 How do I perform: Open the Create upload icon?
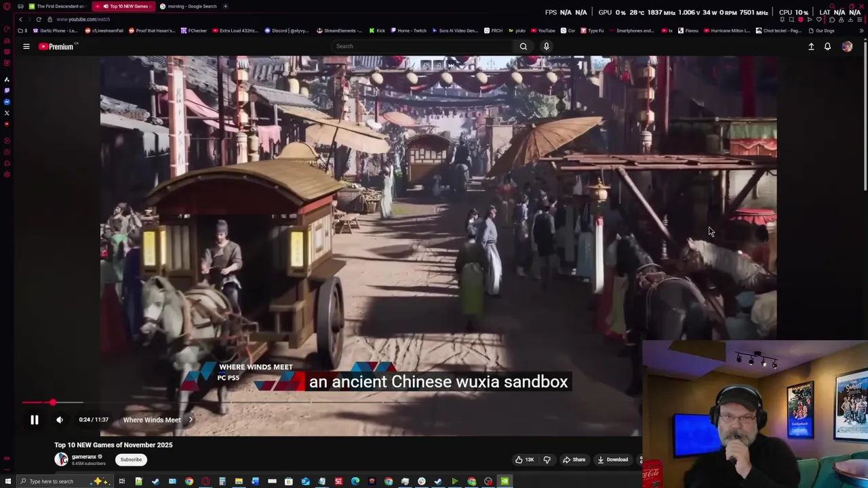pos(811,46)
